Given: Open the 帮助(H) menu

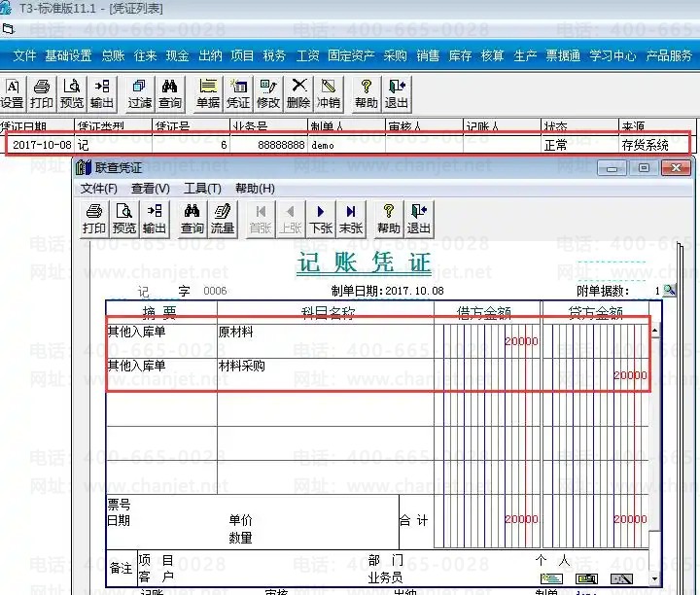Looking at the screenshot, I should pyautogui.click(x=255, y=189).
